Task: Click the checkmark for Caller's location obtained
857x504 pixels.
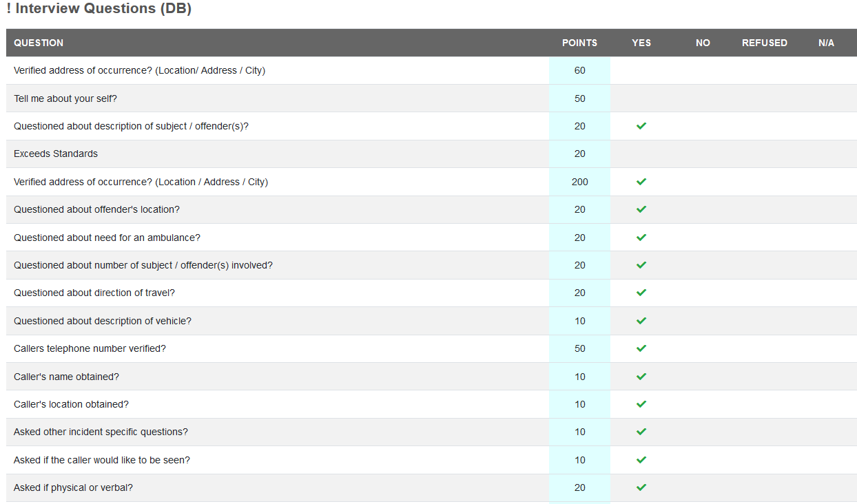Action: coord(641,404)
